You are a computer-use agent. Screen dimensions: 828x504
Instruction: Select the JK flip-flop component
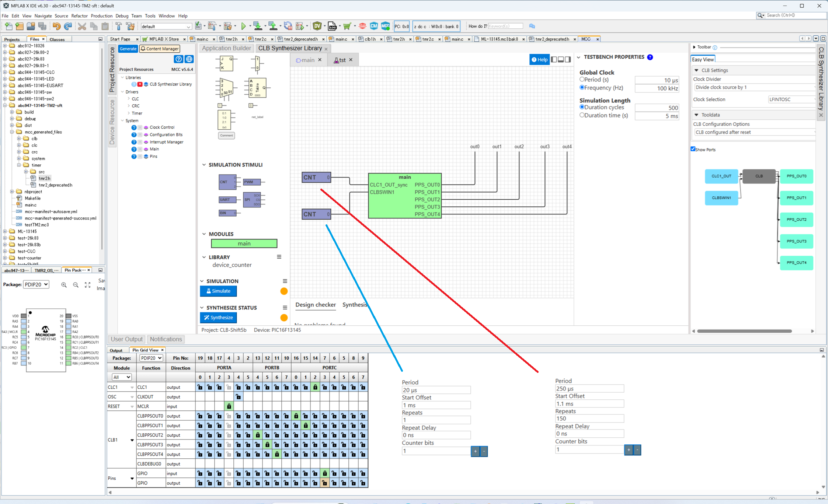(226, 63)
